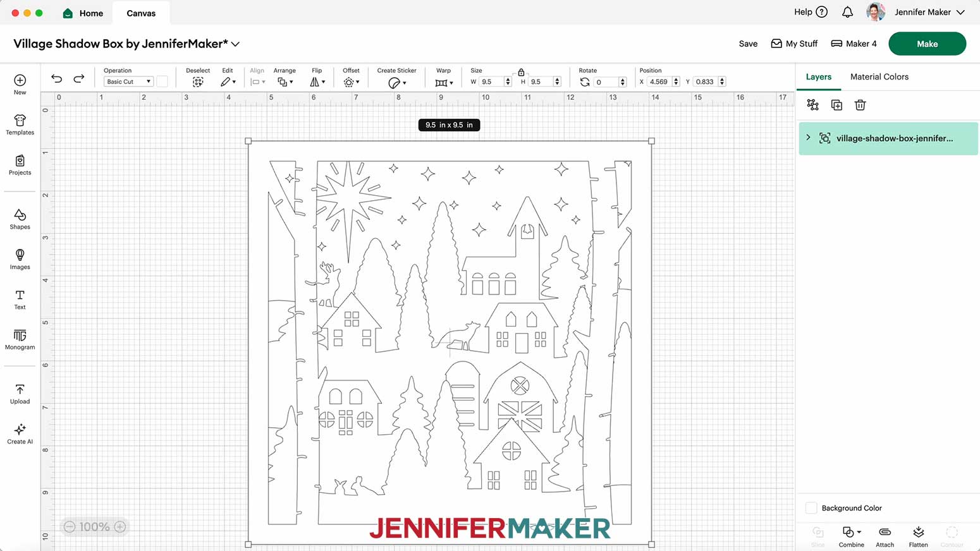Select the village-shadow-box-jennifer layer row
The image size is (980, 551).
coord(888,138)
